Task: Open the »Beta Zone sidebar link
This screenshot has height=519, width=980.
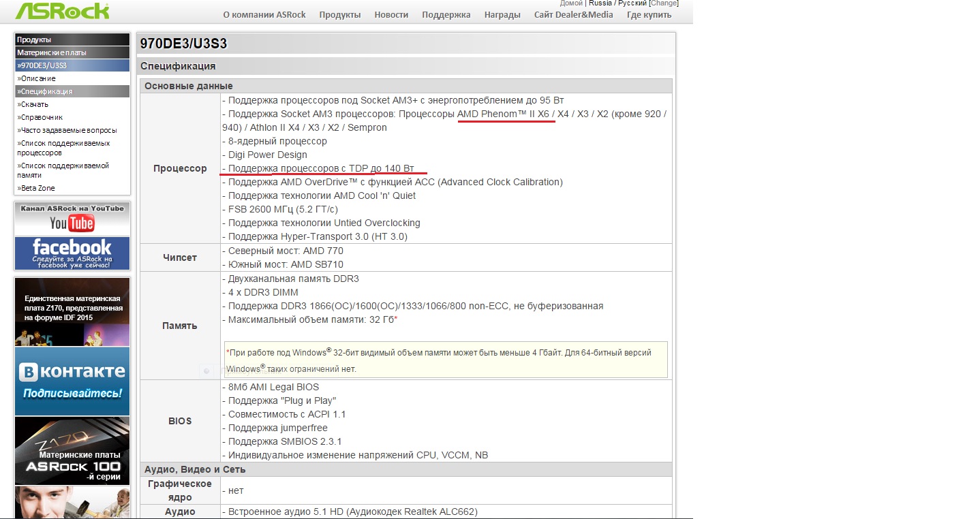Action: click(x=36, y=188)
